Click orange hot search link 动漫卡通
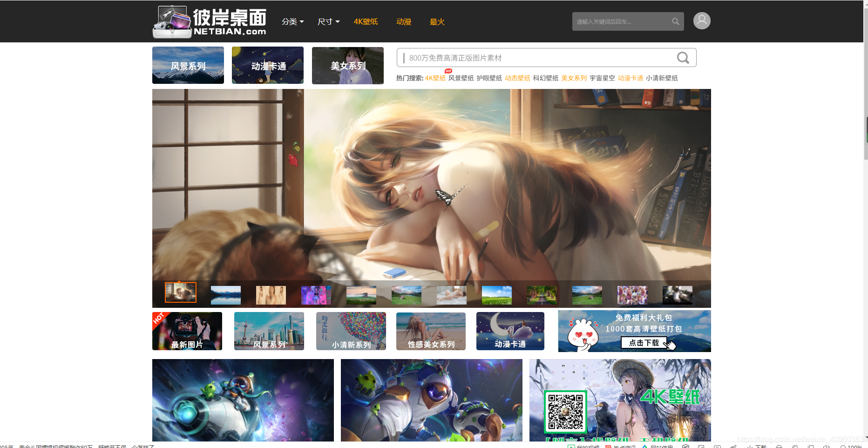The width and height of the screenshot is (868, 448). tap(631, 78)
